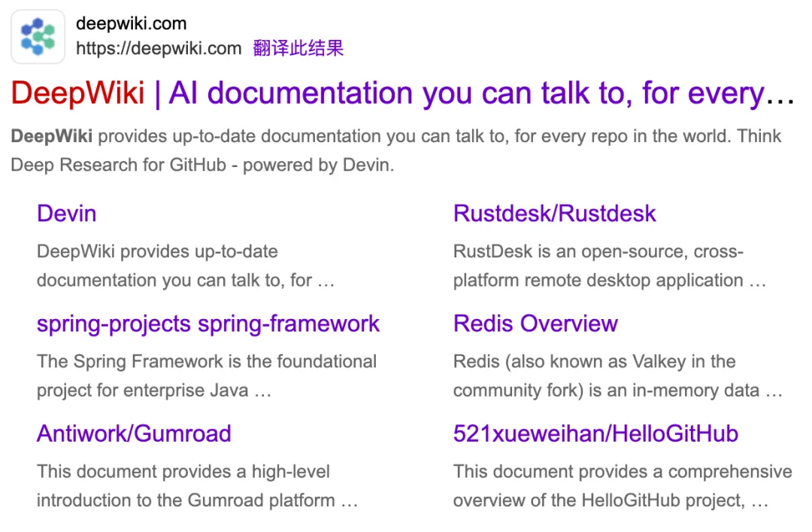Click the deepwiki.com site name
Viewport: 812px width, 532px height.
point(131,23)
